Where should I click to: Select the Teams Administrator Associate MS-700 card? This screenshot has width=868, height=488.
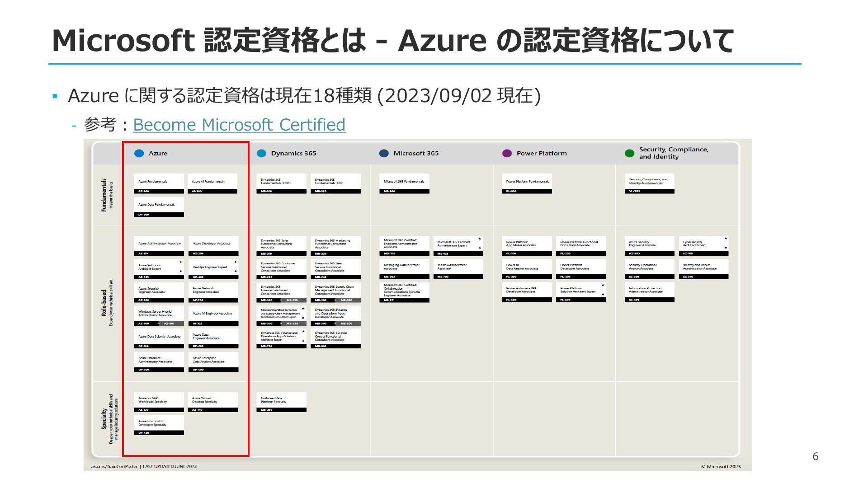[x=458, y=269]
